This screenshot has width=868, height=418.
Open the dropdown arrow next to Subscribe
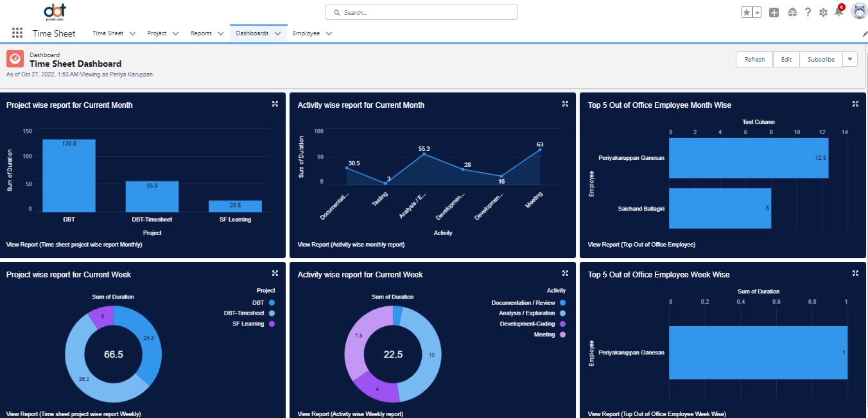tap(850, 59)
